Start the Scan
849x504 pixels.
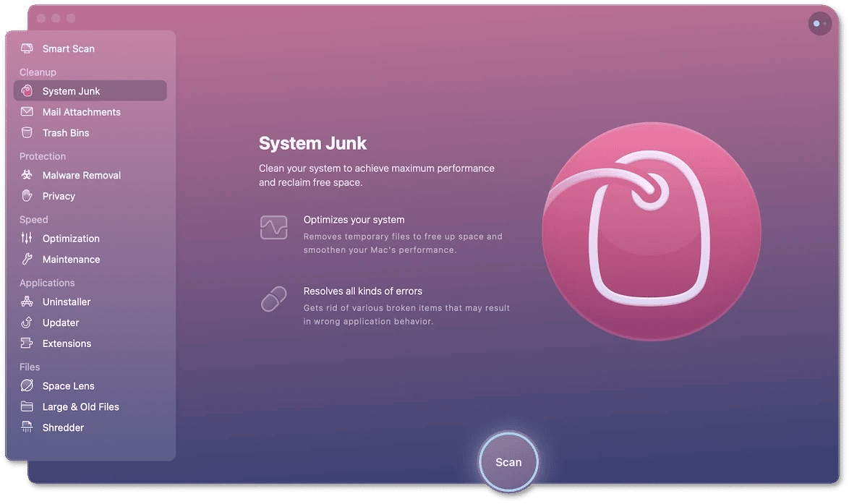[508, 462]
